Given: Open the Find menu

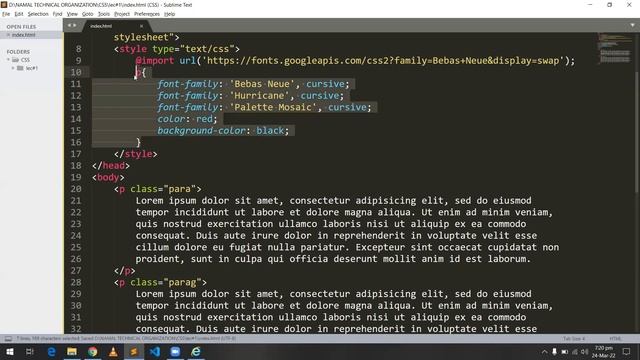Looking at the screenshot, I should pyautogui.click(x=57, y=14).
